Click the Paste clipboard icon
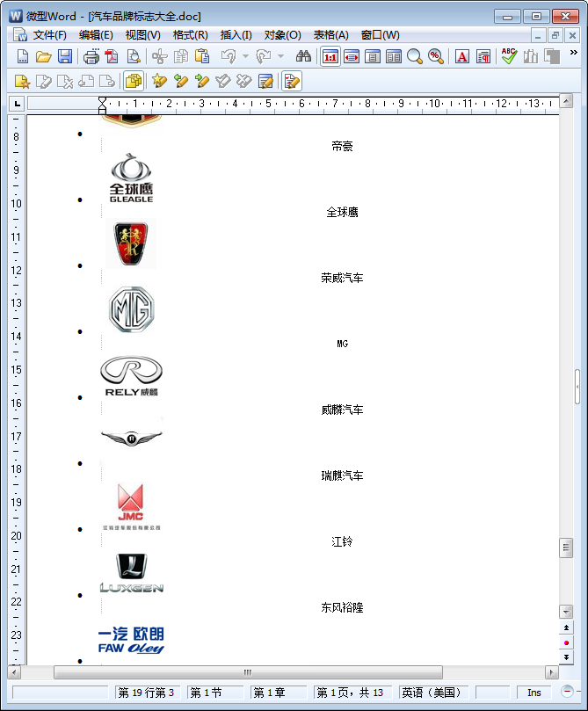Image resolution: width=588 pixels, height=711 pixels. [x=202, y=56]
